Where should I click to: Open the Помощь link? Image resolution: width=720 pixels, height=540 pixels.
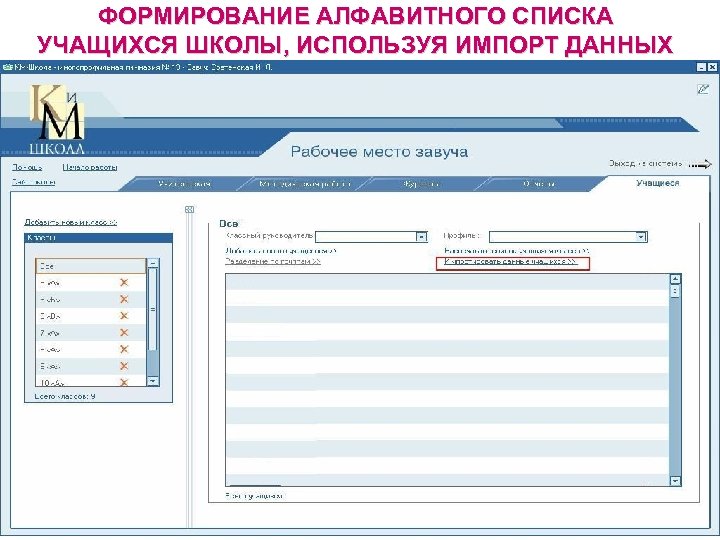pyautogui.click(x=27, y=167)
